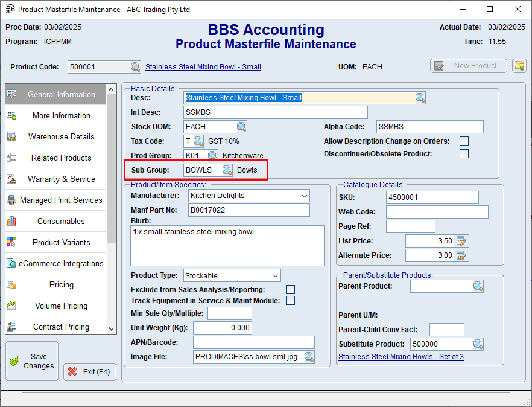Viewport: 532px width, 407px height.
Task: Enable Discontinued/Obsolete Product
Action: point(464,153)
